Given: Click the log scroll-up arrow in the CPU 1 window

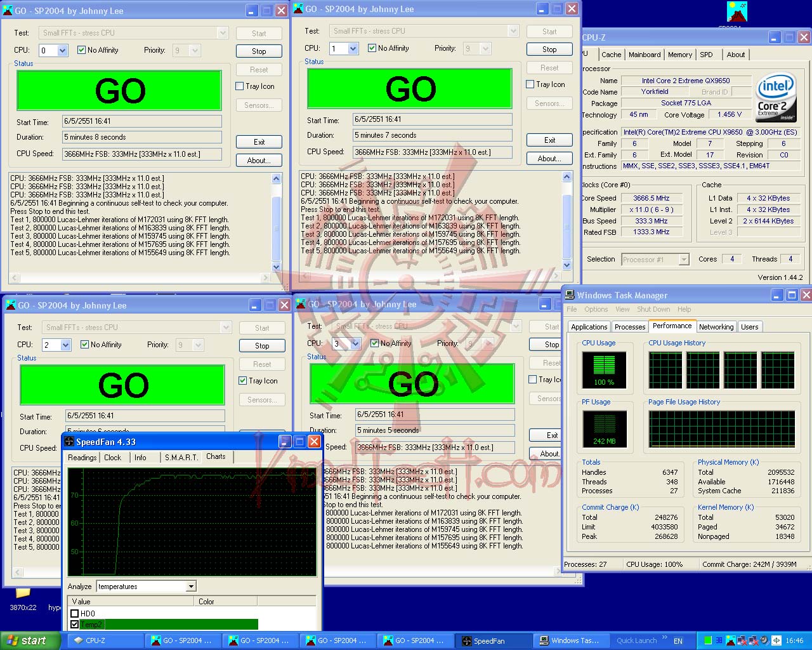Looking at the screenshot, I should coord(566,177).
